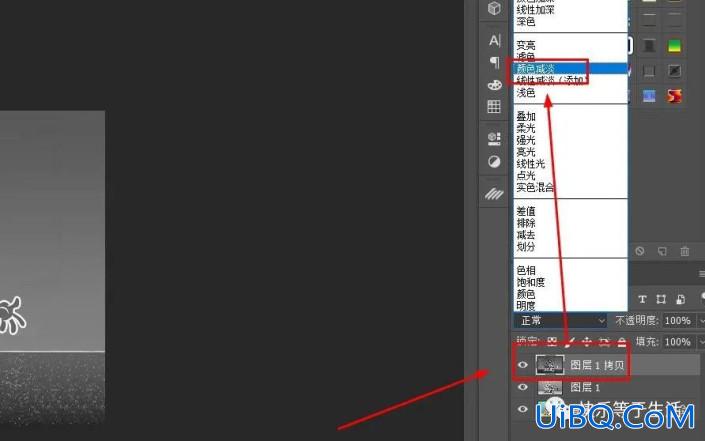The image size is (705, 441).
Task: Choose 颜色 blend mode
Action: [x=570, y=294]
